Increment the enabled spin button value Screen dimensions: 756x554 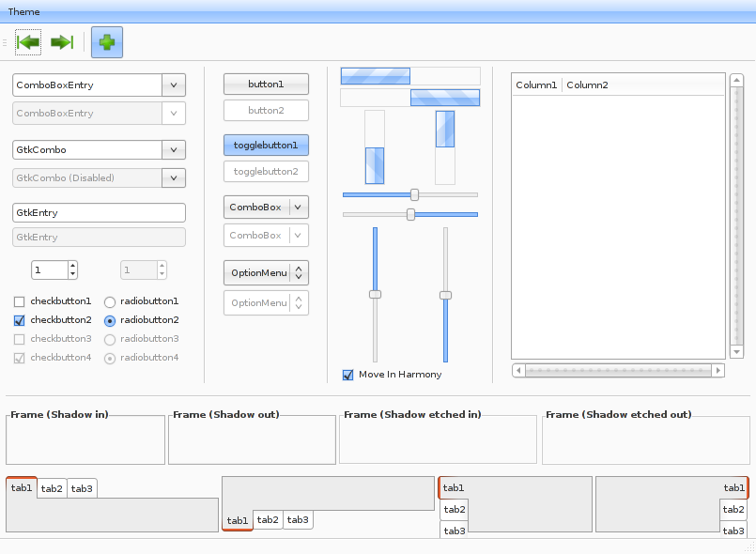(72, 266)
